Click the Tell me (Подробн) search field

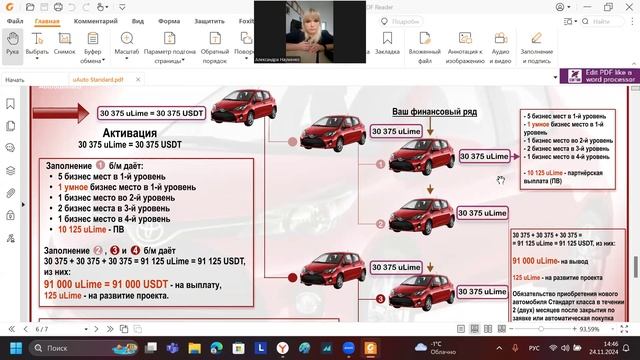[401, 21]
